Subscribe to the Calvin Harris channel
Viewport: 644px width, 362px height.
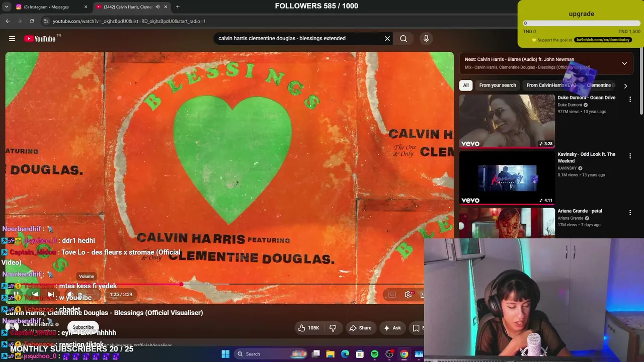click(x=83, y=327)
